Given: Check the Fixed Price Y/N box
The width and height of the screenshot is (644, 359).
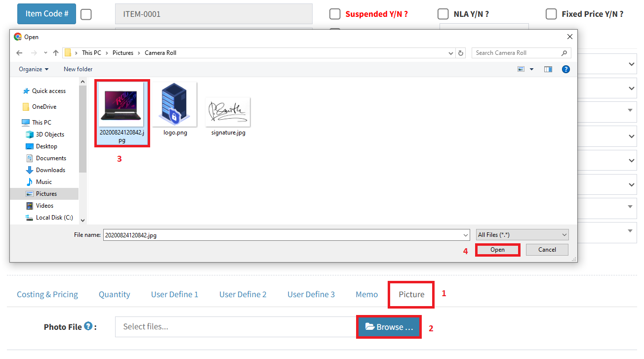Looking at the screenshot, I should pyautogui.click(x=551, y=14).
